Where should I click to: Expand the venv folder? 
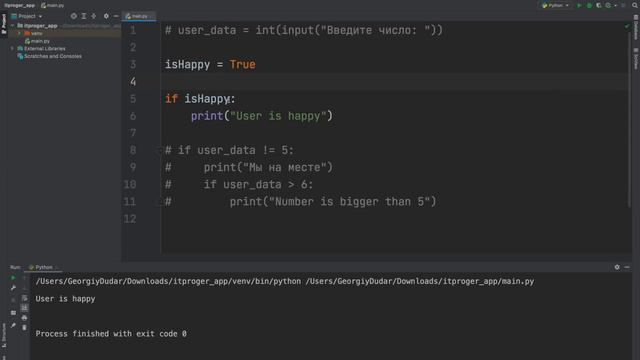coord(19,33)
